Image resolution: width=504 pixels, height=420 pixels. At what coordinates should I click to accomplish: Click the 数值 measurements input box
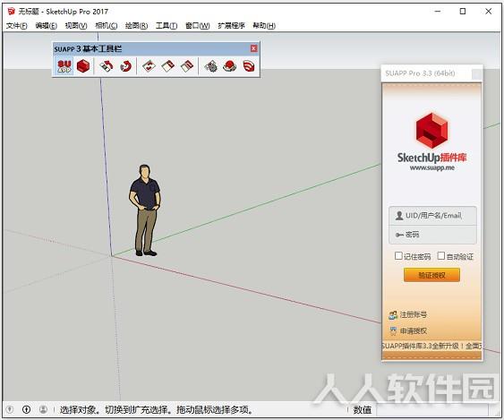tap(432, 410)
